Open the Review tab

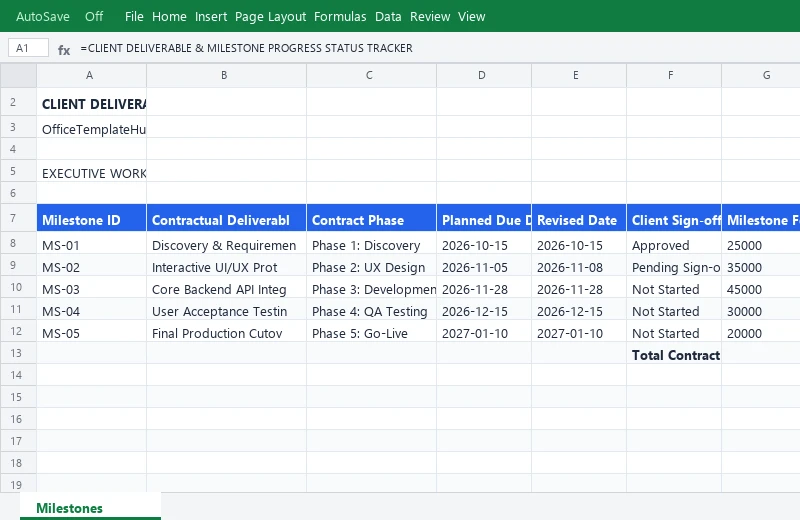(430, 16)
